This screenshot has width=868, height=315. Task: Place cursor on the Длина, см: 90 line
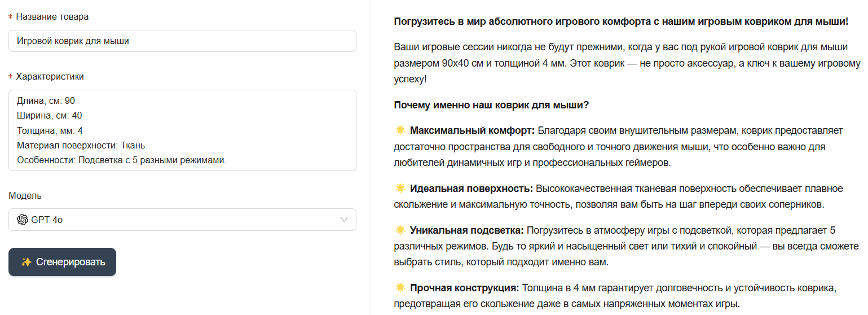point(46,101)
